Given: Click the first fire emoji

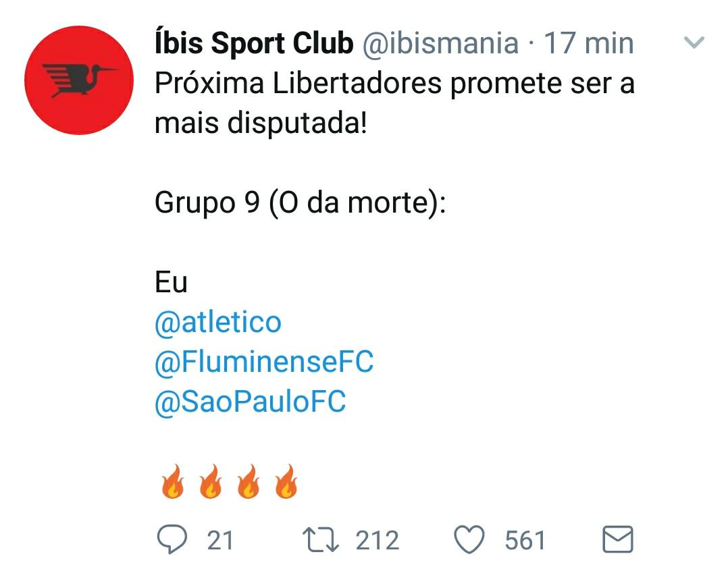Looking at the screenshot, I should point(173,481).
